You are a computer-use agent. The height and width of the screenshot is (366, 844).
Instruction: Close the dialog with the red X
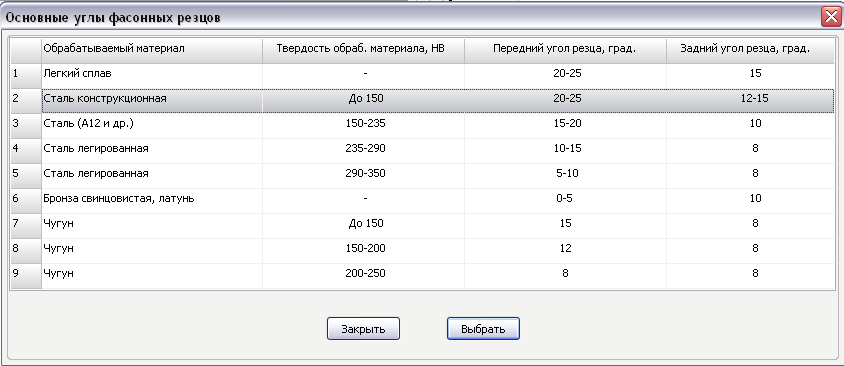pos(832,18)
